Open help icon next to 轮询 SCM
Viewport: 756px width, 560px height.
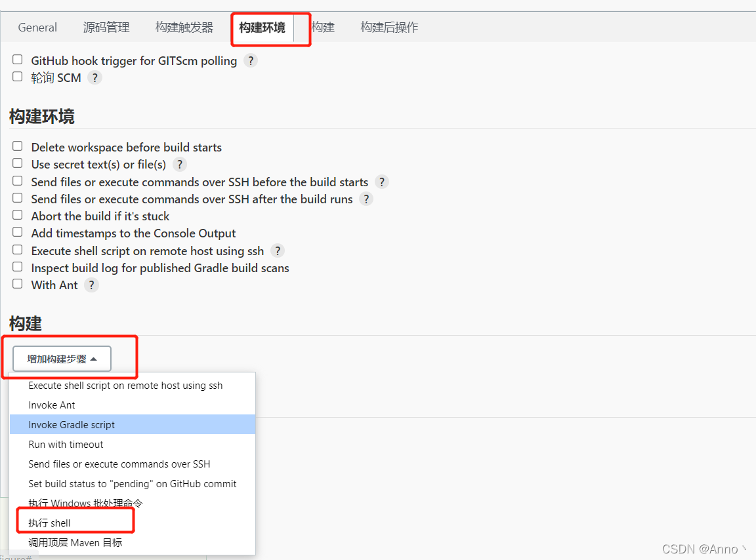[95, 77]
